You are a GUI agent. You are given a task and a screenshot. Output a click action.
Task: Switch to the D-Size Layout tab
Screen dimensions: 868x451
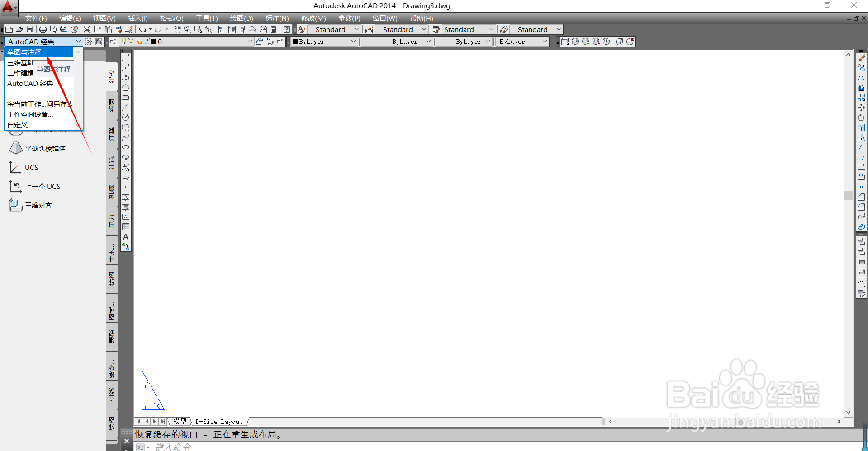(219, 422)
